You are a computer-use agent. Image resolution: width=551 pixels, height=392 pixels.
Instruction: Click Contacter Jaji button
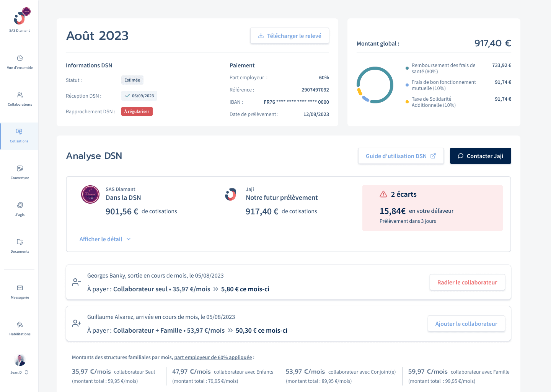point(481,156)
